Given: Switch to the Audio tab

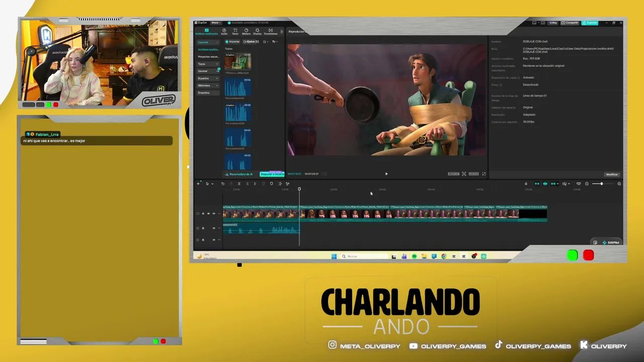Looking at the screenshot, I should [224, 31].
